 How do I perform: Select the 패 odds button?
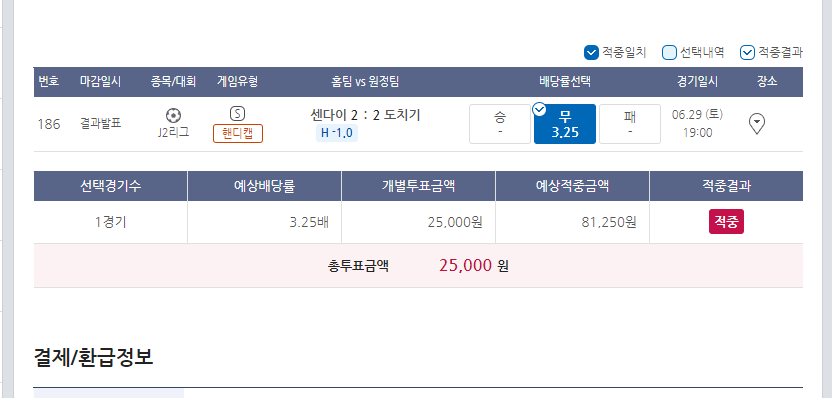630,124
